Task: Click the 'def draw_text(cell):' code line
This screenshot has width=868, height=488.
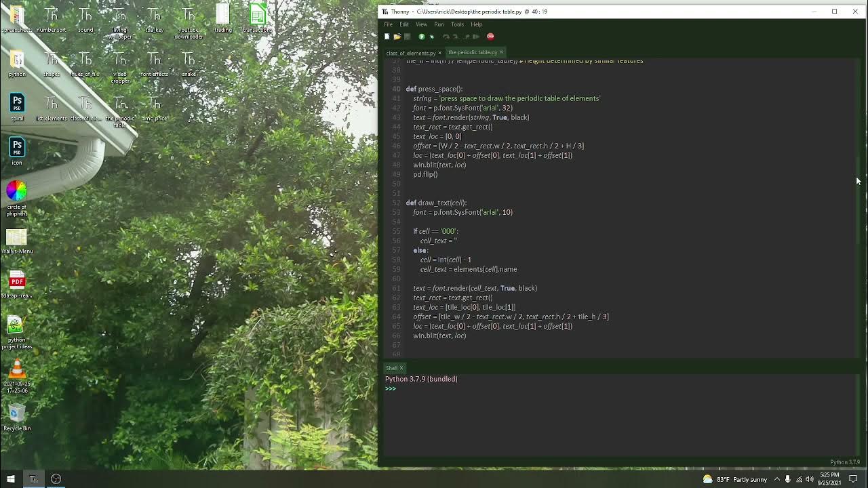Action: click(436, 203)
